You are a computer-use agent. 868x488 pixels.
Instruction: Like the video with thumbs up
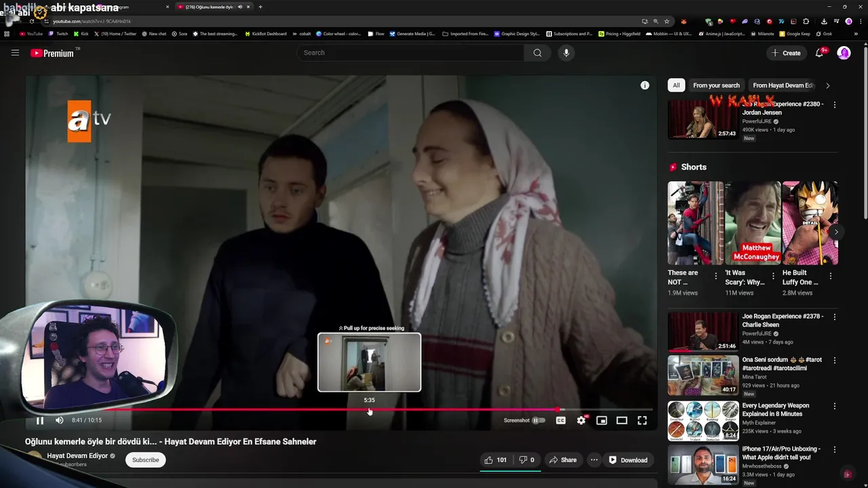[496, 460]
